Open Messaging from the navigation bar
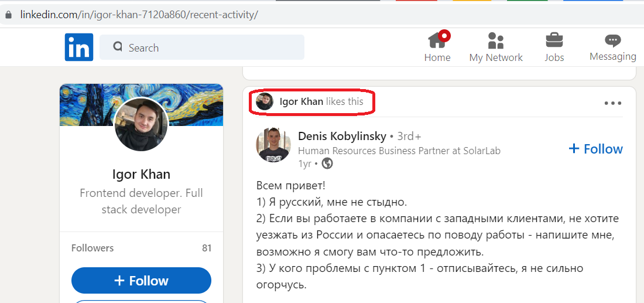This screenshot has width=644, height=303. [613, 47]
